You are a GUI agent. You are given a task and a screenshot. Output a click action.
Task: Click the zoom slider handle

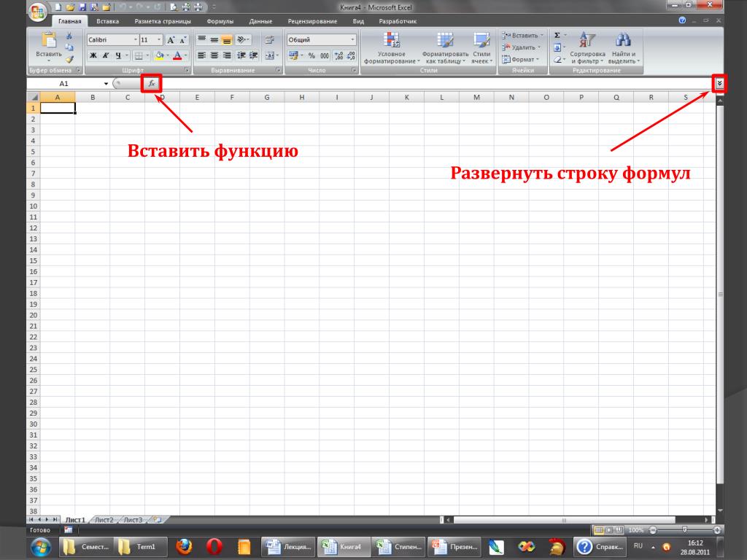tap(684, 530)
